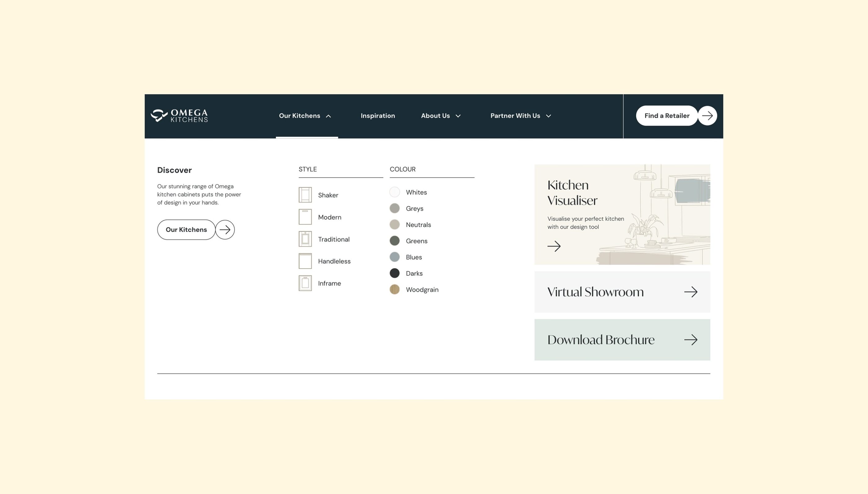Viewport: 868px width, 494px height.
Task: Click the arrow circle next to Our Kitchens button
Action: coord(225,230)
